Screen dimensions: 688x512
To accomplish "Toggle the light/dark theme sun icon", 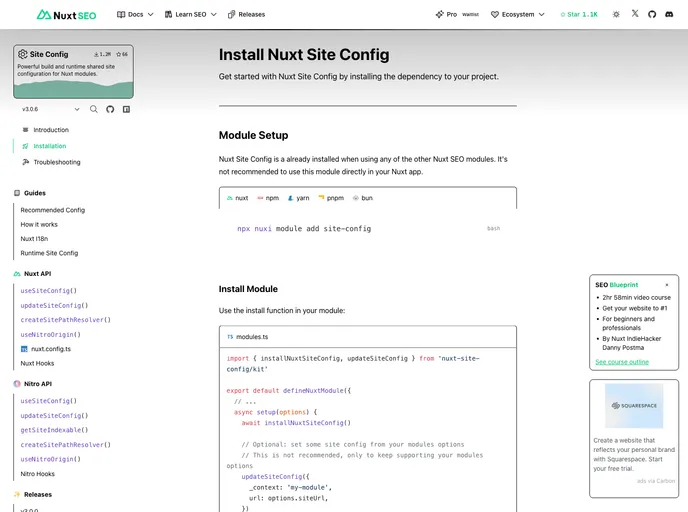I will tap(616, 14).
